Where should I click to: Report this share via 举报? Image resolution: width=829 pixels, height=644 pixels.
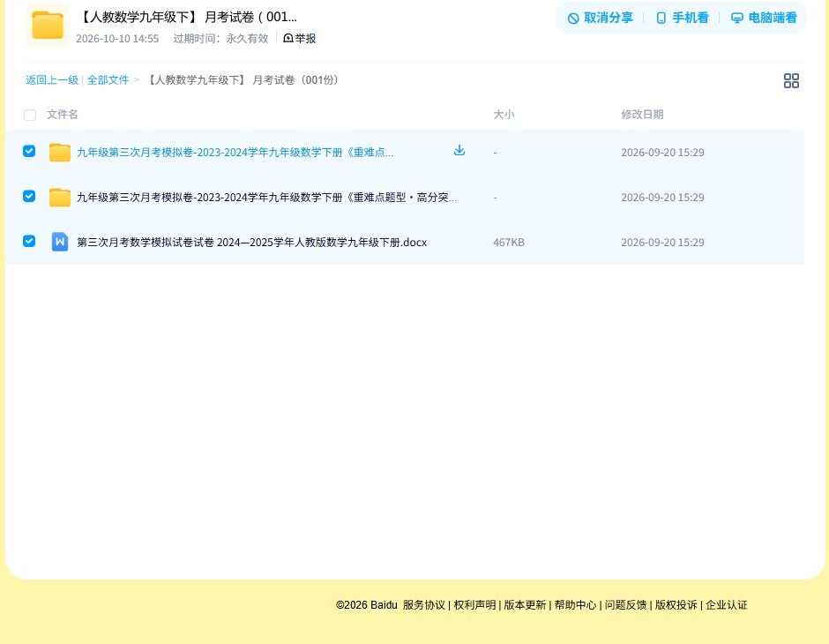(299, 38)
